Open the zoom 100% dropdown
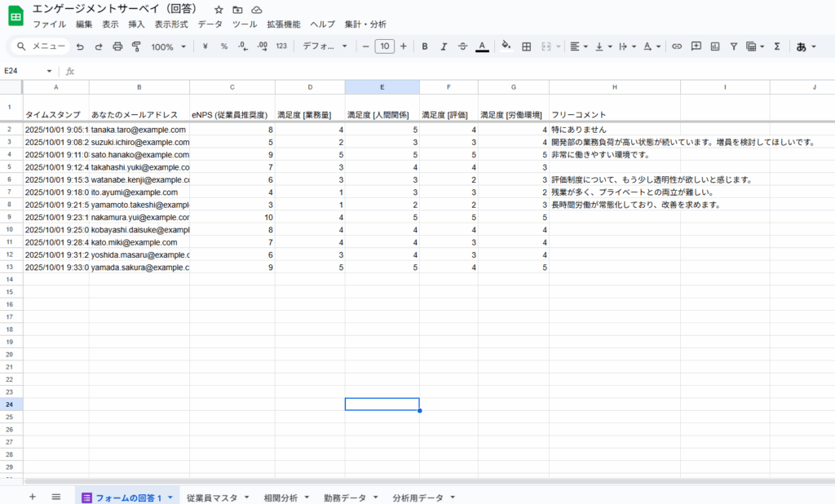The height and width of the screenshot is (504, 835). pyautogui.click(x=168, y=46)
